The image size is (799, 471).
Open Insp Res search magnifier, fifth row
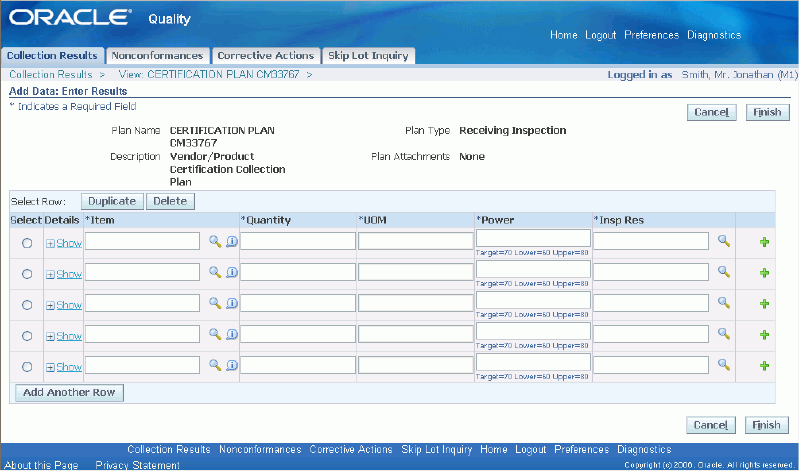pyautogui.click(x=724, y=365)
